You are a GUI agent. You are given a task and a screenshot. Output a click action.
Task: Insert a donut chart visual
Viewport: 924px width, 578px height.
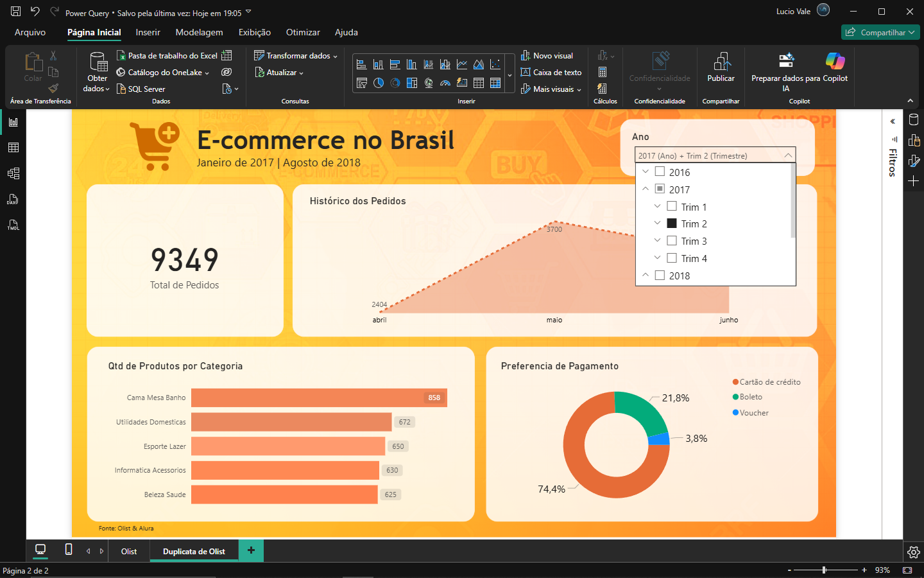pyautogui.click(x=395, y=83)
